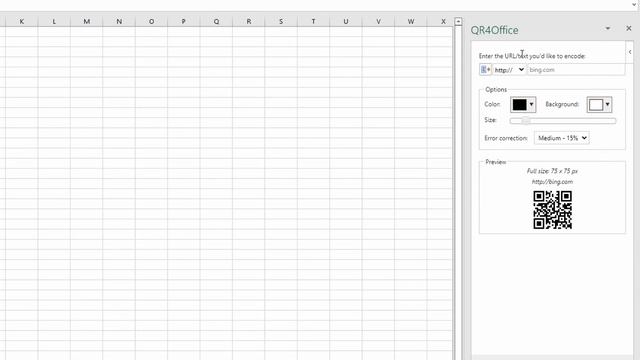The height and width of the screenshot is (360, 640).
Task: Click the Size slider handle
Action: [x=526, y=120]
